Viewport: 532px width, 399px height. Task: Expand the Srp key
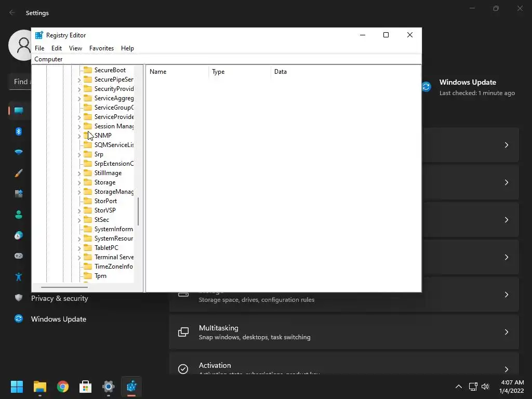79,155
